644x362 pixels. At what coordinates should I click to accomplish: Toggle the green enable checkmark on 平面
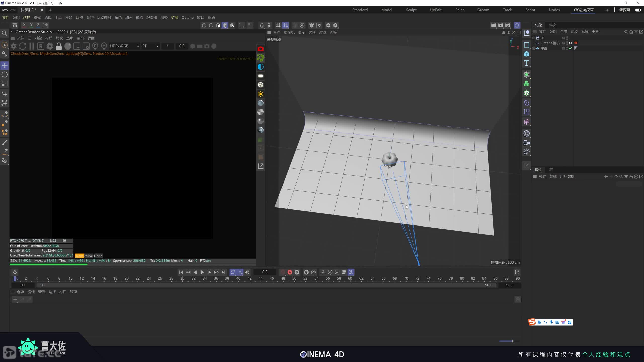click(x=570, y=48)
